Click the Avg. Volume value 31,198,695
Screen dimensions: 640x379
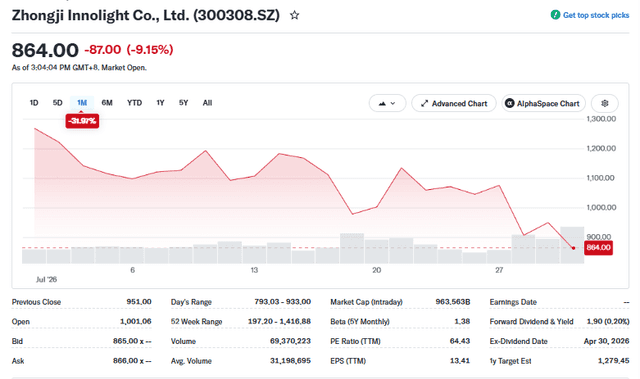(290, 361)
